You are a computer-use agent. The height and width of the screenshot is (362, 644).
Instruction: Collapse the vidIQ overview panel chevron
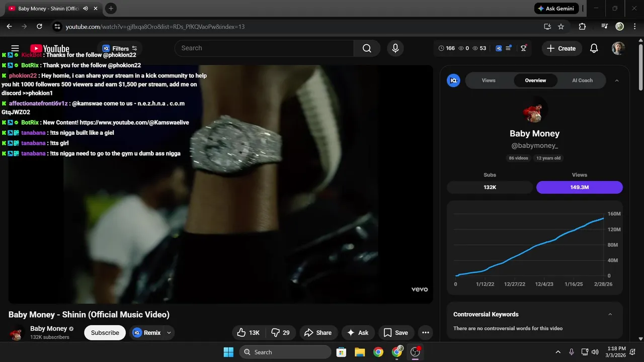[617, 80]
